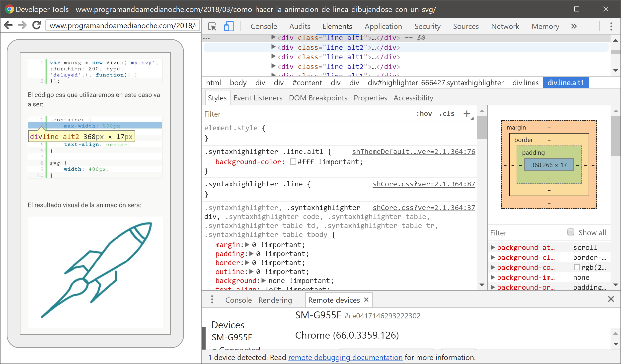Toggle the :hov element state panel
Image resolution: width=621 pixels, height=364 pixels.
pos(424,114)
